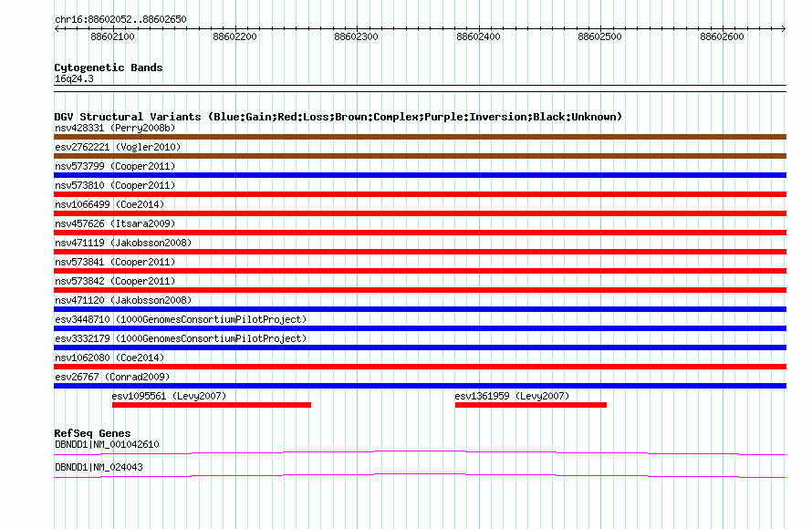812x529 pixels.
Task: Click the 88602200 ruler position
Action: point(234,36)
